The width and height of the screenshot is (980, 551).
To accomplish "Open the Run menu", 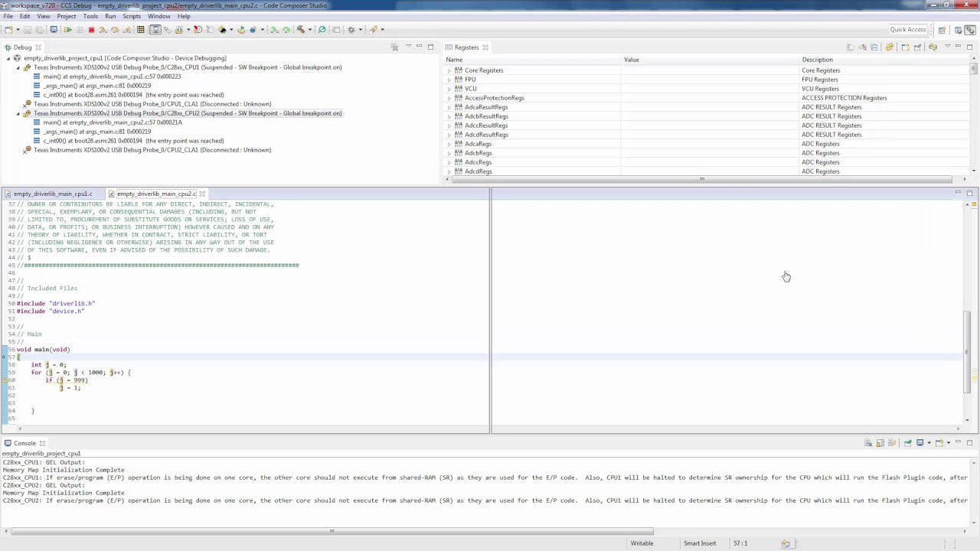I will tap(110, 16).
